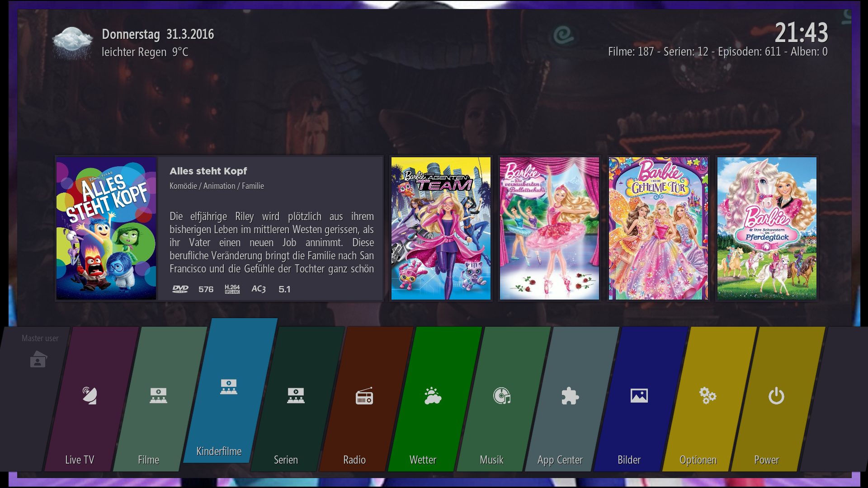Screen dimensions: 868x488
Task: Click the Donnerstag 31.3.2016 date
Action: pyautogui.click(x=158, y=34)
